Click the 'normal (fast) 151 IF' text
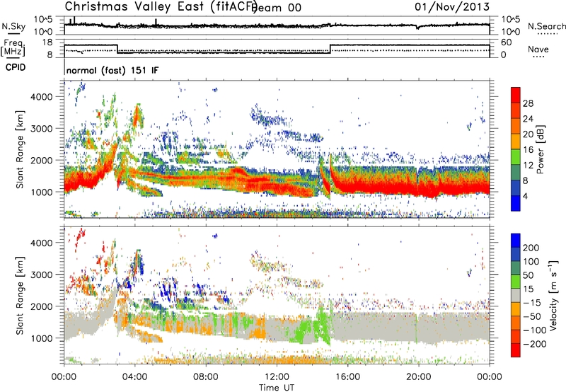 pos(112,70)
